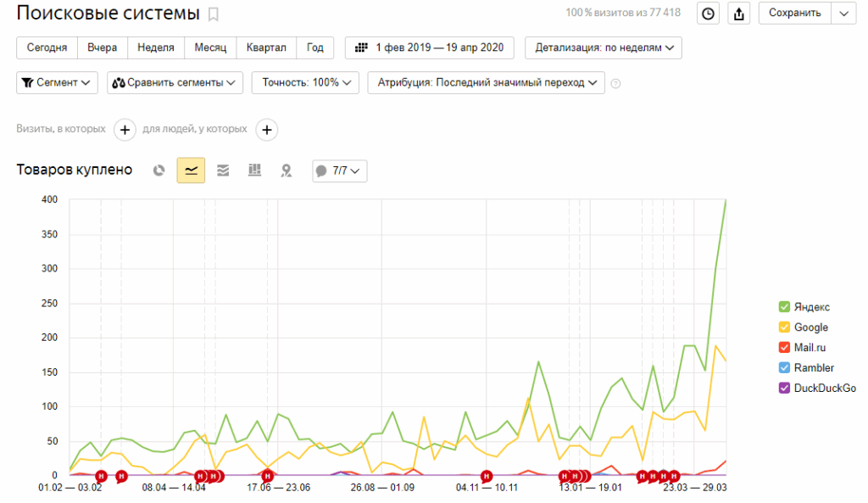Open the Атрибуция dropdown
The width and height of the screenshot is (868, 503).
pos(486,83)
